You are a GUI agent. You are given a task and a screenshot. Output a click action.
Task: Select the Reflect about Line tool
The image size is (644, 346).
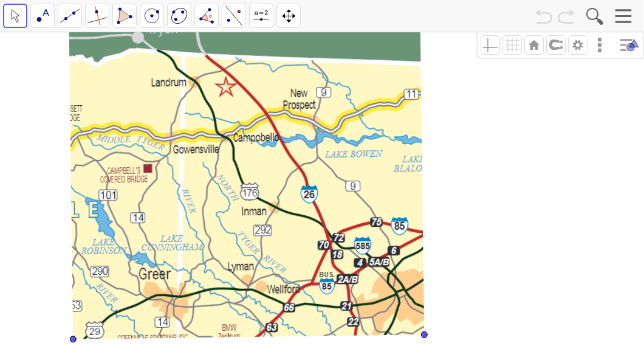[234, 16]
